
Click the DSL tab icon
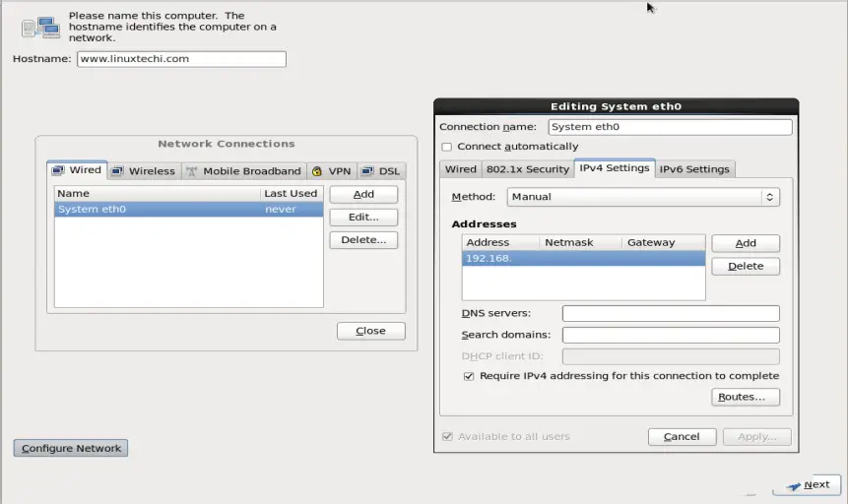367,171
